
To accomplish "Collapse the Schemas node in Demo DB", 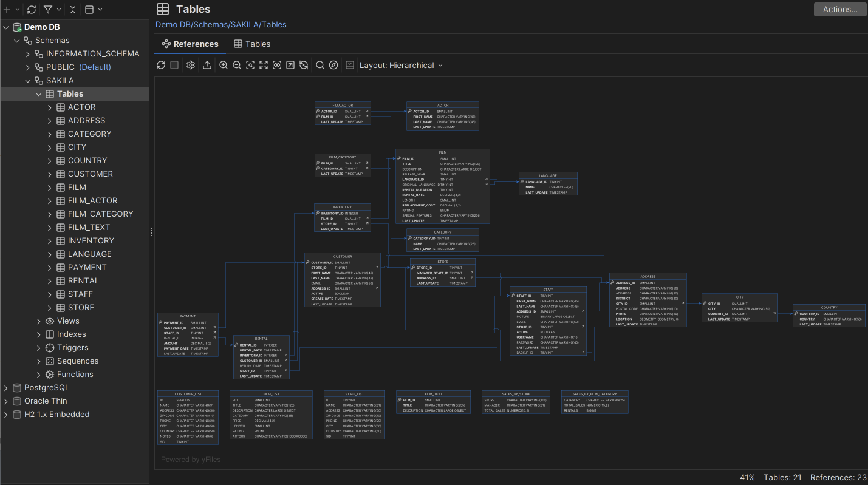I will (17, 40).
